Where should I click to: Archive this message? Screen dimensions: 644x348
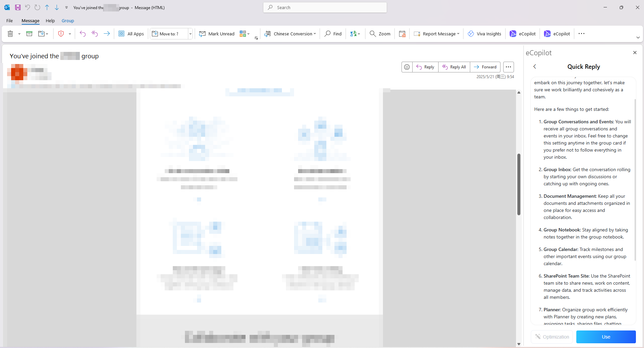click(29, 33)
